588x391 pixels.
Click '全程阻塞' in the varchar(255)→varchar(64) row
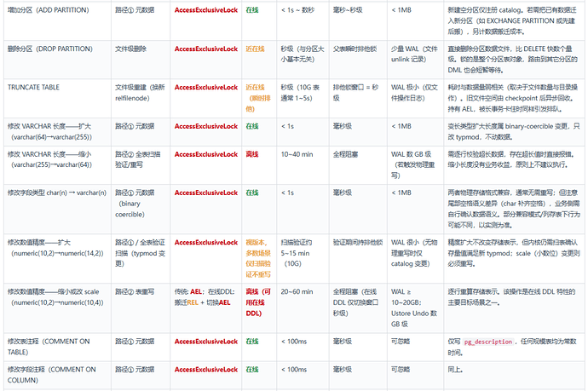point(345,154)
